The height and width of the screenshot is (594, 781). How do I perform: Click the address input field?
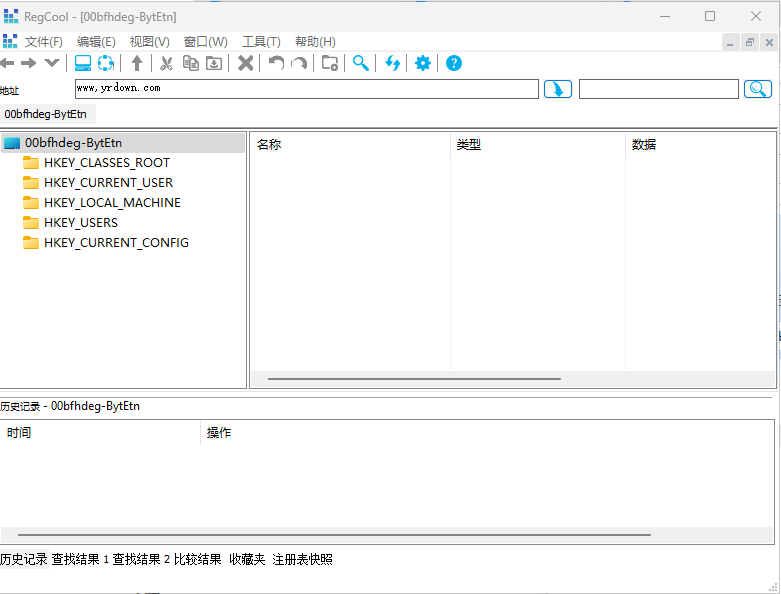tap(307, 89)
